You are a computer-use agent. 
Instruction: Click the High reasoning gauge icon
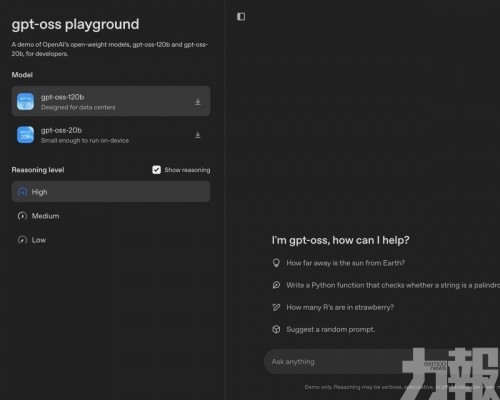22,192
